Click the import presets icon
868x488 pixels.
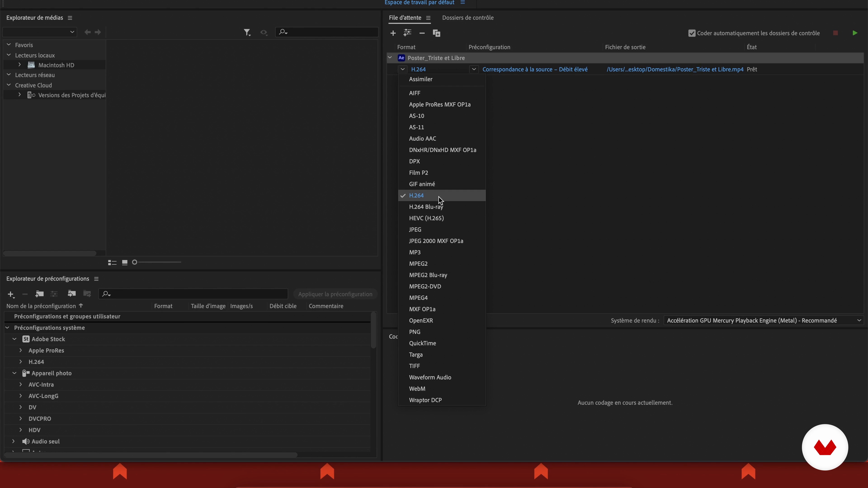click(71, 294)
